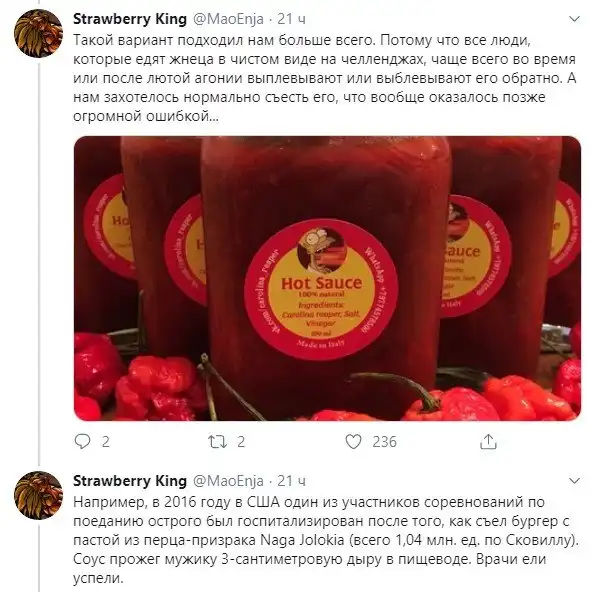Reply to the hot sauce tweet
595x592 pixels.
point(82,441)
